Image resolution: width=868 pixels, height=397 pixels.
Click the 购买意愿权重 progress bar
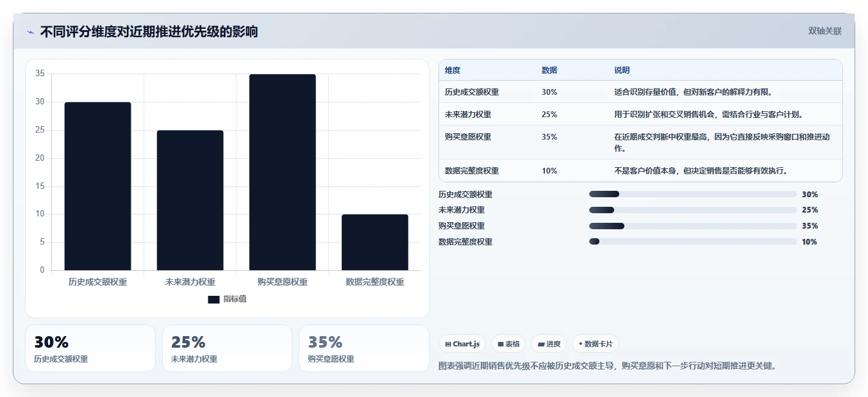(x=692, y=226)
